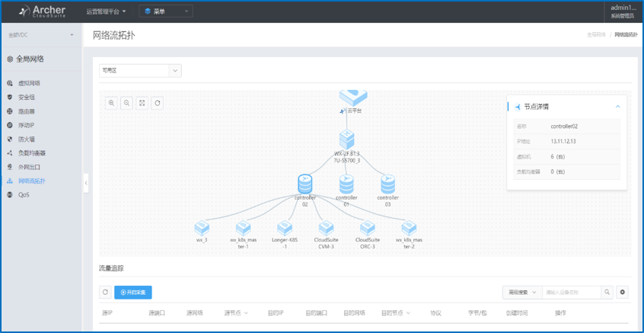
Task: Click the WX-2F switch node icon
Action: click(346, 139)
